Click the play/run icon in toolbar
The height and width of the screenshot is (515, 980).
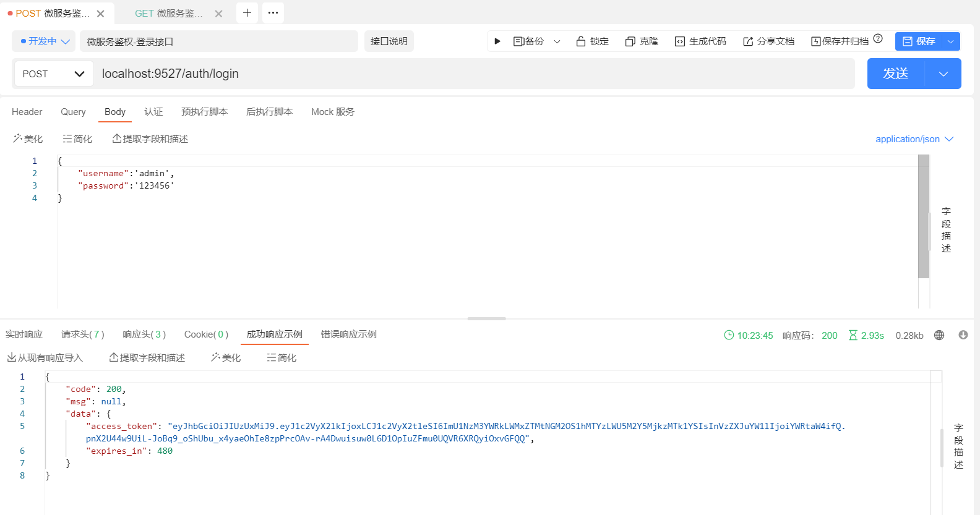tap(497, 41)
